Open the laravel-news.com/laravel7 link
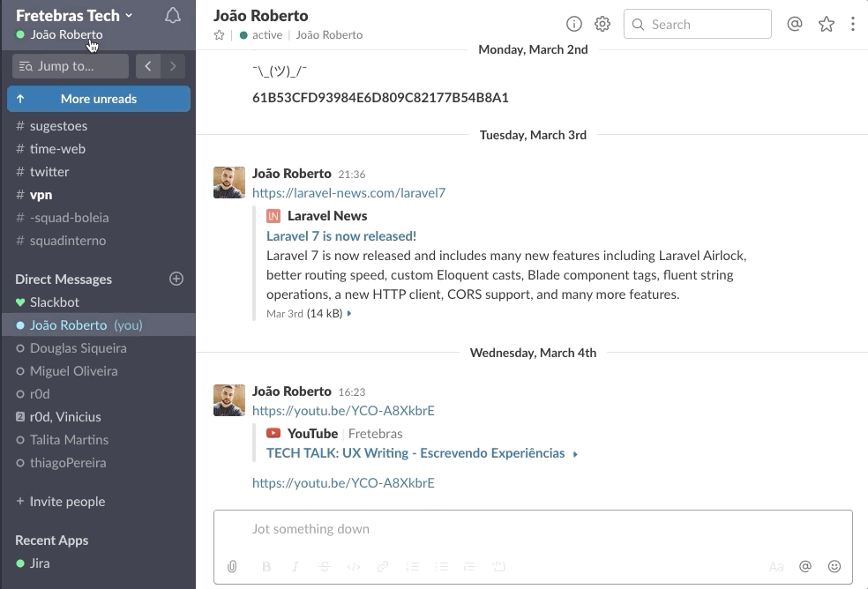The height and width of the screenshot is (589, 868). (x=348, y=193)
